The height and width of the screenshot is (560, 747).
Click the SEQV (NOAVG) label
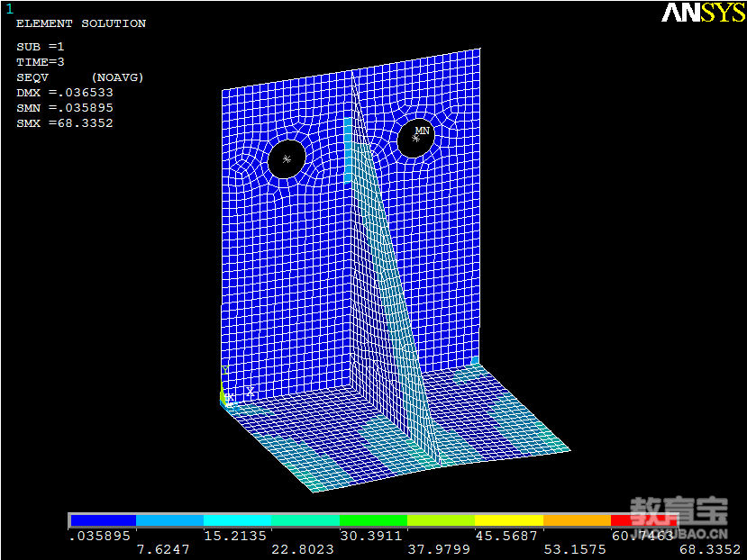pos(79,77)
